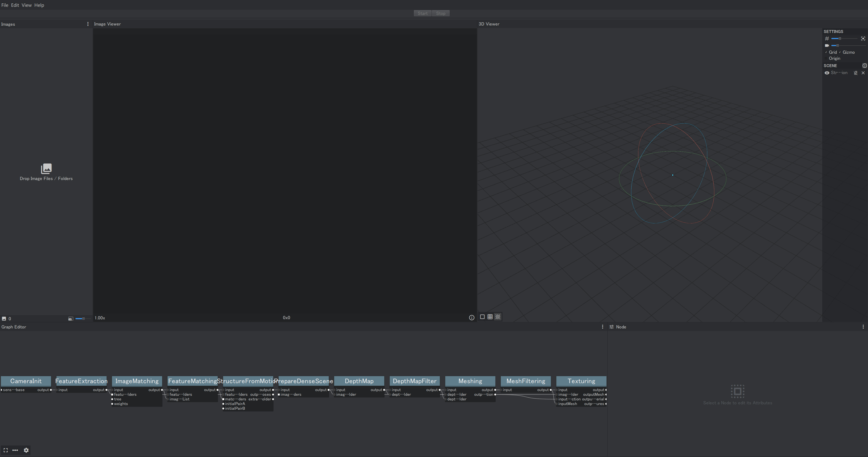Click the Scene info icon

864,66
